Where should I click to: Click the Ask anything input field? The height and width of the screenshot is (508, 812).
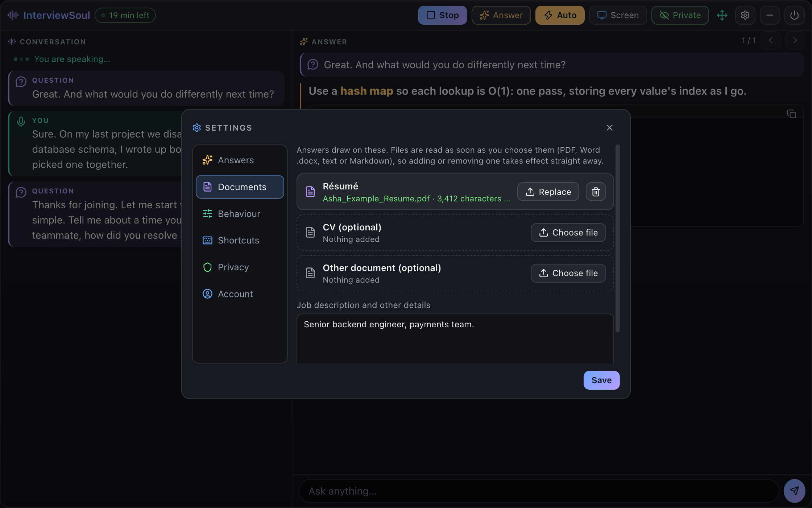click(x=538, y=491)
